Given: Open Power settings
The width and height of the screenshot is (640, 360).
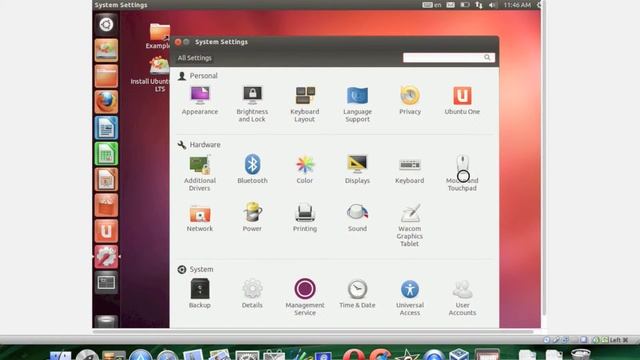Looking at the screenshot, I should pos(252,217).
